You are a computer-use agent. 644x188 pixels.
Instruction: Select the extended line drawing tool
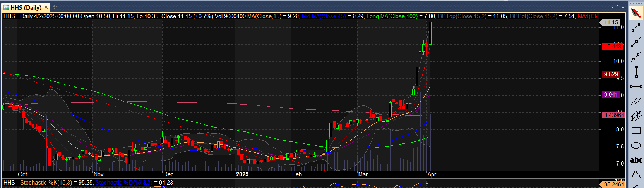[636, 57]
